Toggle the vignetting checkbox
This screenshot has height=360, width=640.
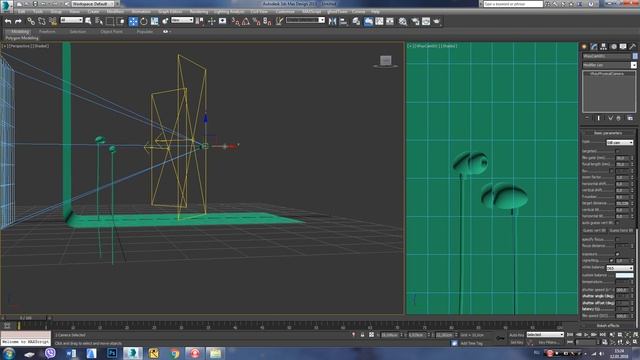tap(611, 260)
